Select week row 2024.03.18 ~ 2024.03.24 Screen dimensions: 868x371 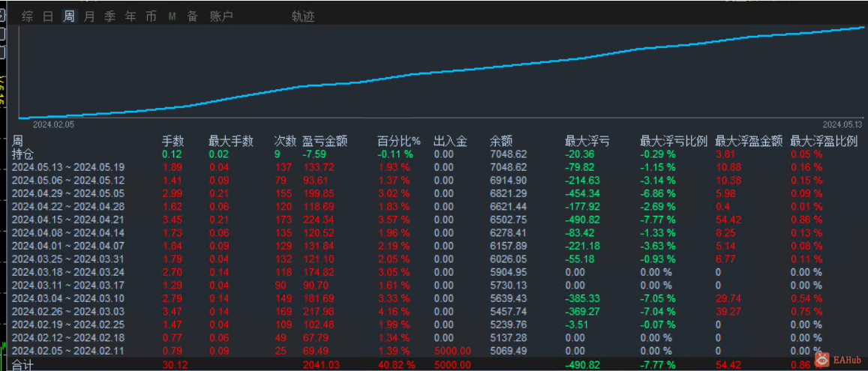tap(434, 272)
